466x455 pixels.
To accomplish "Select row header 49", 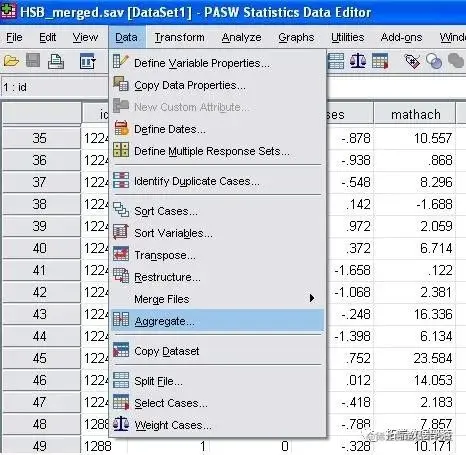I will pos(42,446).
